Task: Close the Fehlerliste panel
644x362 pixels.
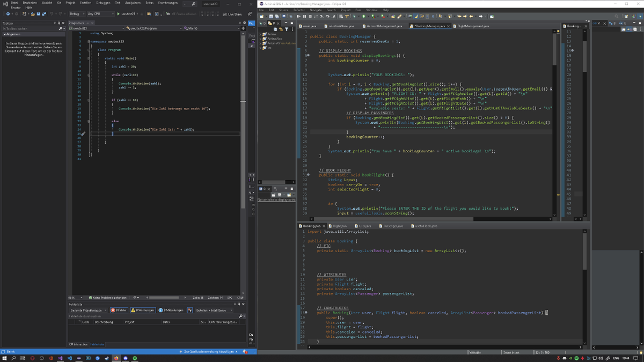Action: [x=243, y=304]
